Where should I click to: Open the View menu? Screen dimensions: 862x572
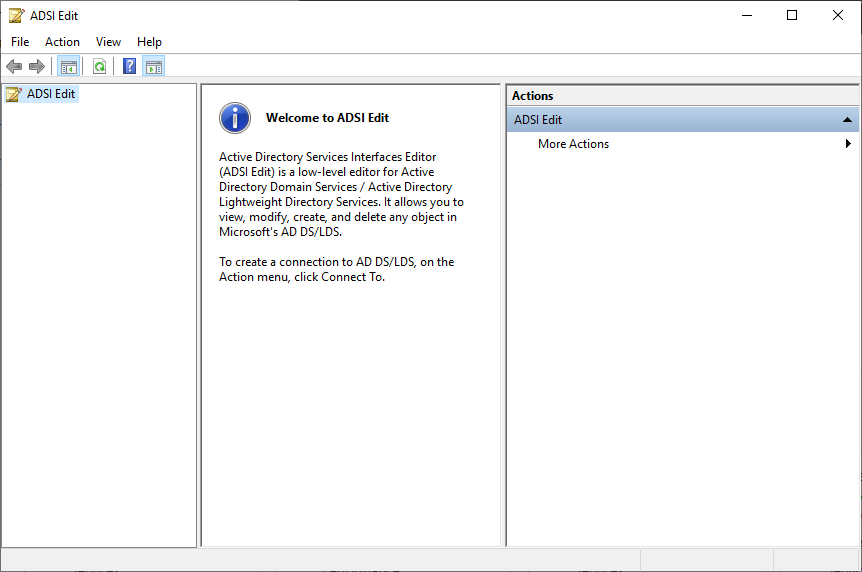tap(108, 42)
